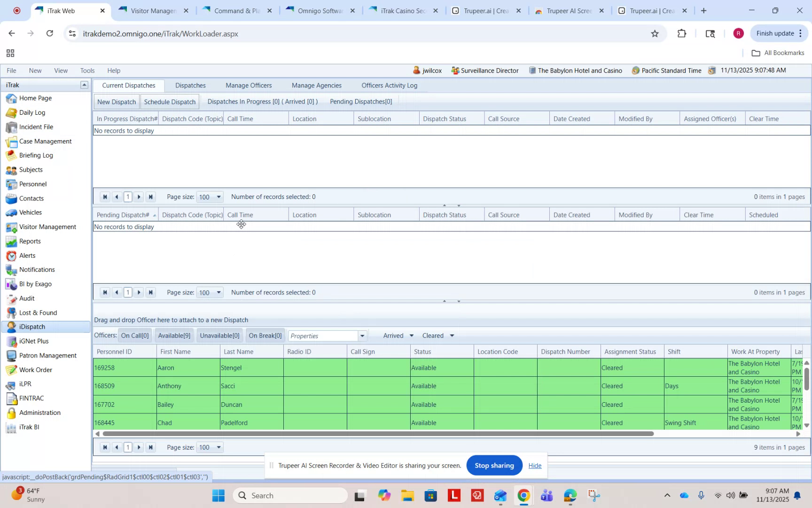Image resolution: width=812 pixels, height=508 pixels.
Task: Switch to the Manage Officers tab
Action: point(249,85)
